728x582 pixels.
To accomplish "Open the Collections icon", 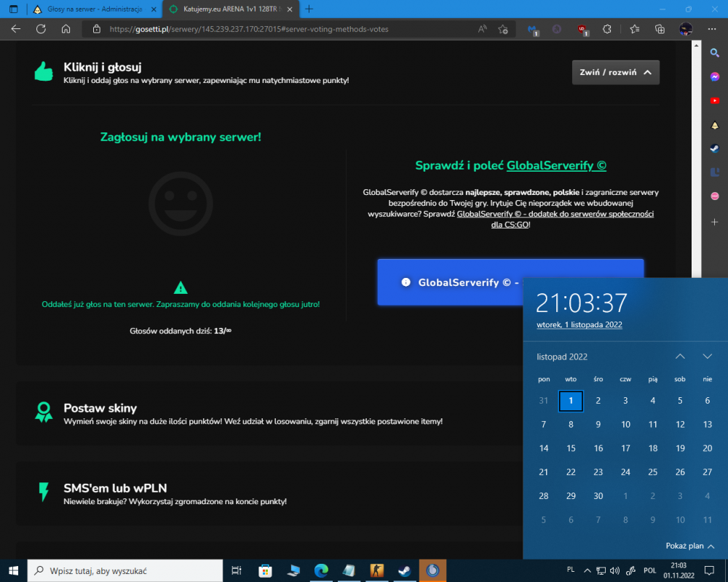I will click(x=660, y=29).
